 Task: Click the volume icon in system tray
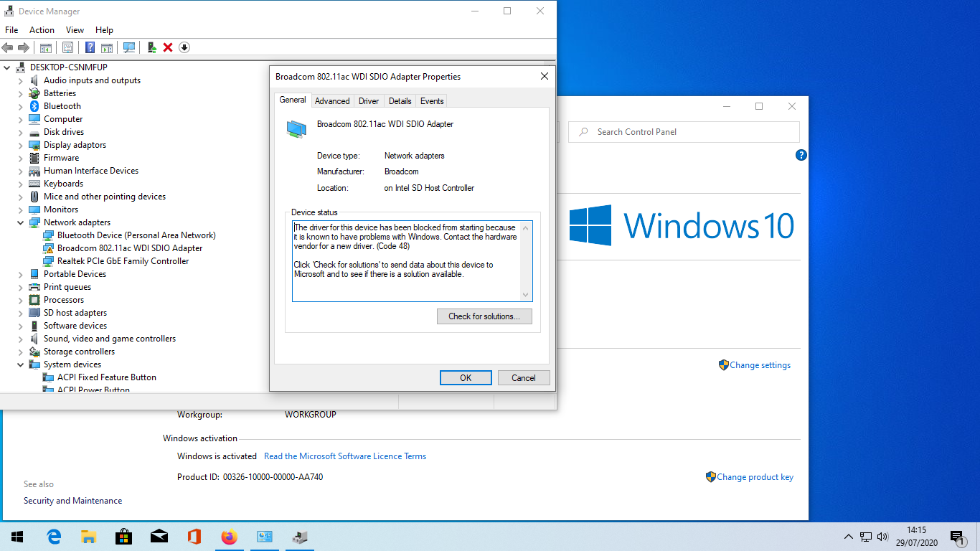882,537
